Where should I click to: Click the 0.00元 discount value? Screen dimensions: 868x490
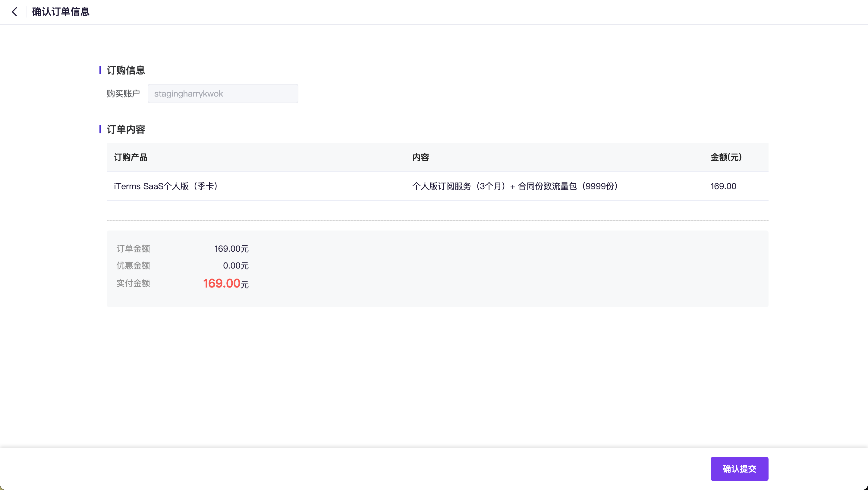point(235,266)
